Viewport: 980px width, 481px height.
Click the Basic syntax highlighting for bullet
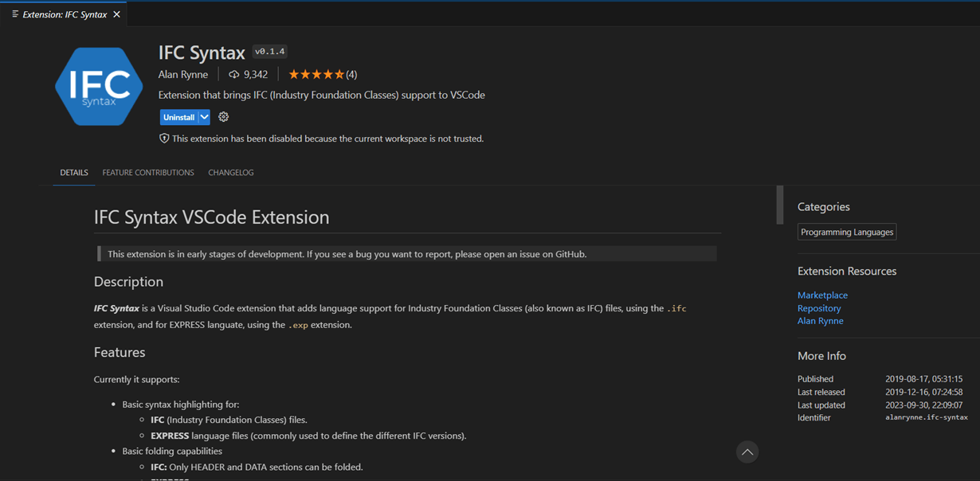181,405
